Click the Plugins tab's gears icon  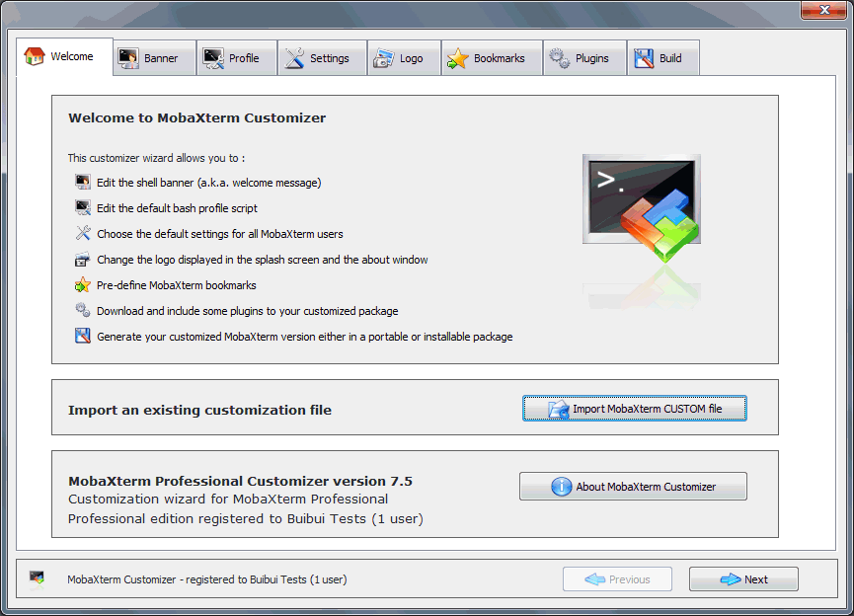[x=560, y=57]
